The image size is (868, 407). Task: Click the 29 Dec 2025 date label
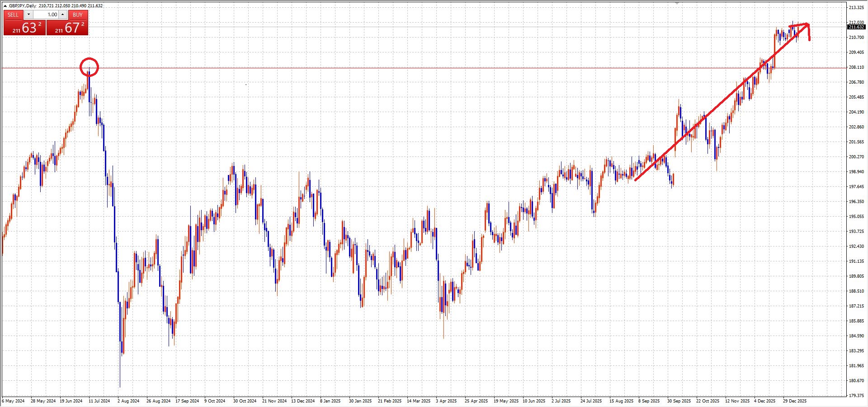pyautogui.click(x=795, y=401)
